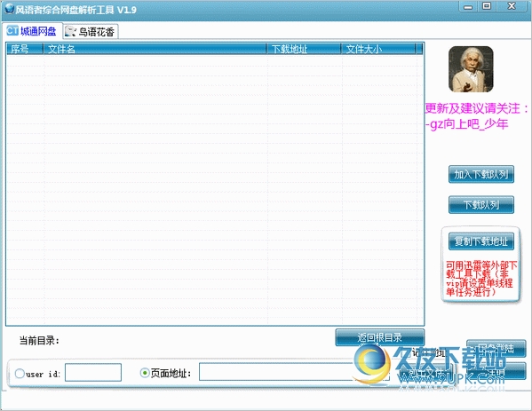532x411 pixels.
Task: Click the Einstein avatar picture
Action: (471, 69)
